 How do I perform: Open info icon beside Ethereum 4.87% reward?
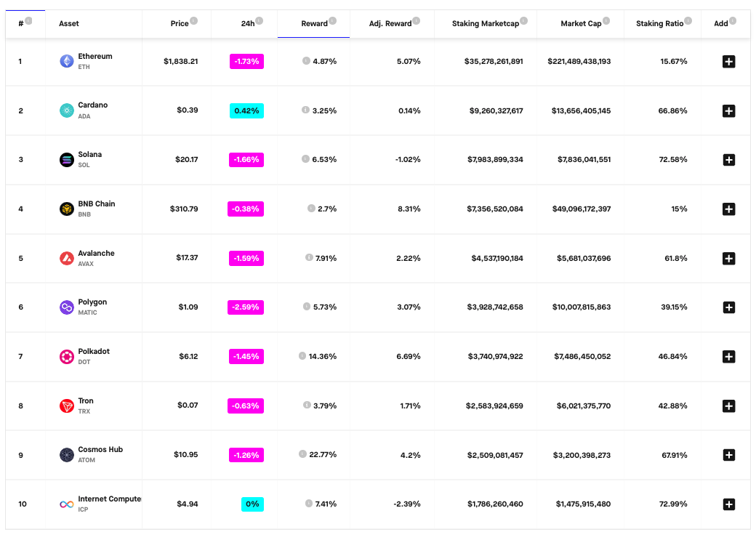click(x=306, y=61)
